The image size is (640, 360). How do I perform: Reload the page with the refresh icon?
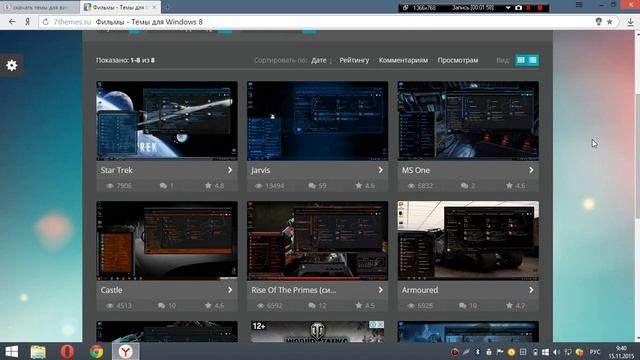(x=45, y=22)
